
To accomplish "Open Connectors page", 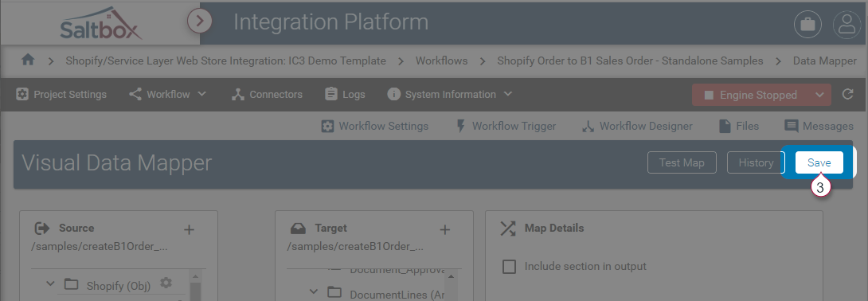I will (267, 95).
